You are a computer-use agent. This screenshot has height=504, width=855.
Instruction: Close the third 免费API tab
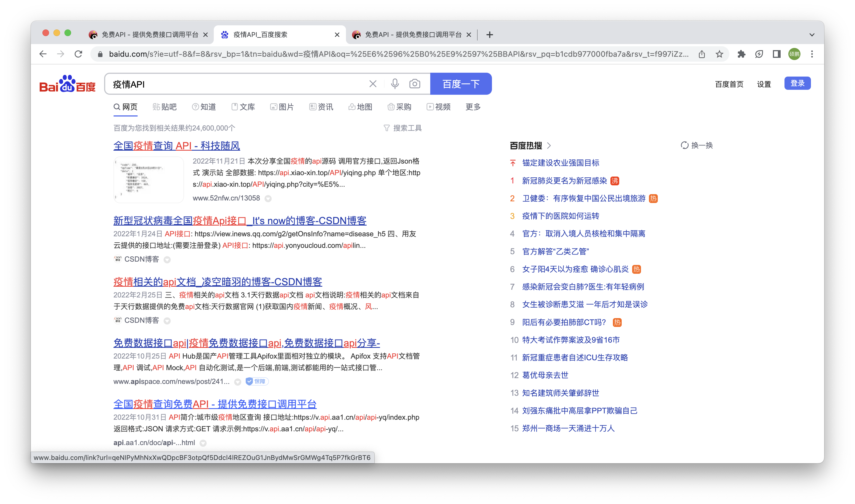pyautogui.click(x=469, y=35)
